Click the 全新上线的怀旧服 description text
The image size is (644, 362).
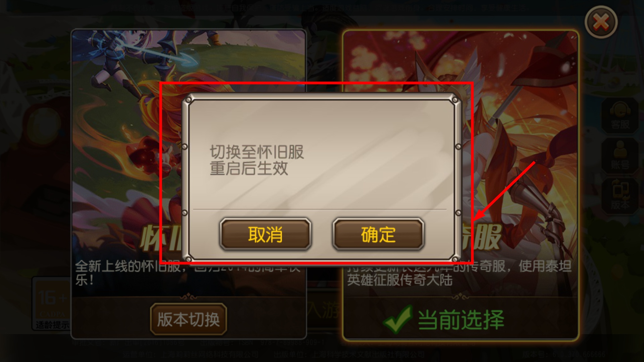127,266
